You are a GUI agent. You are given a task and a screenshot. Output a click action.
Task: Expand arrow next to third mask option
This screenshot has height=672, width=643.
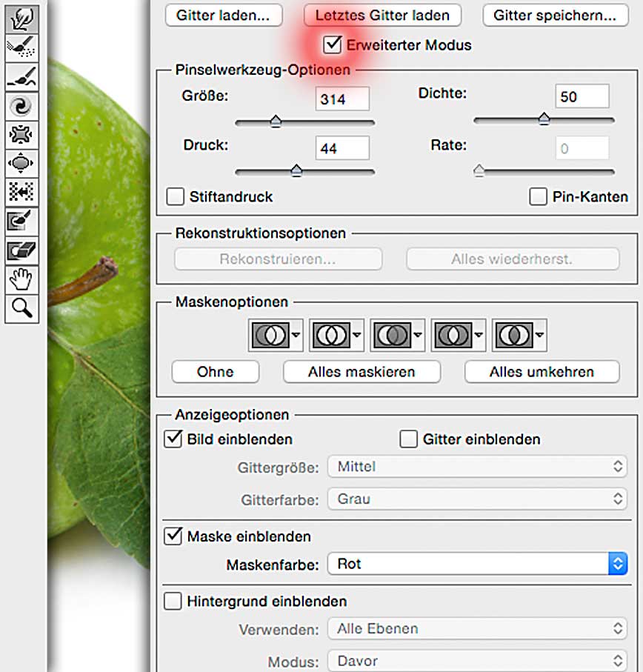[418, 335]
